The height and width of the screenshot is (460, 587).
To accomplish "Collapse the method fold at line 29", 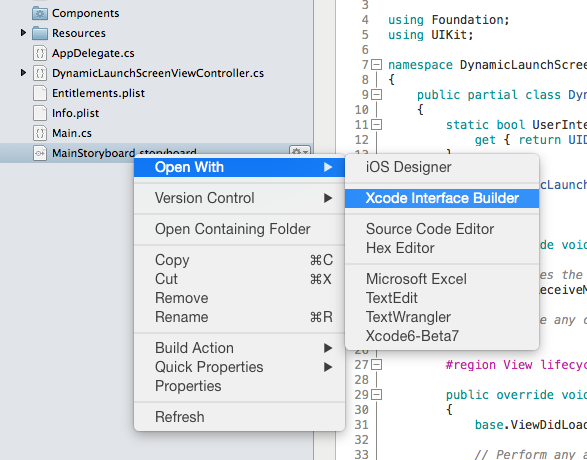I will pos(377,394).
